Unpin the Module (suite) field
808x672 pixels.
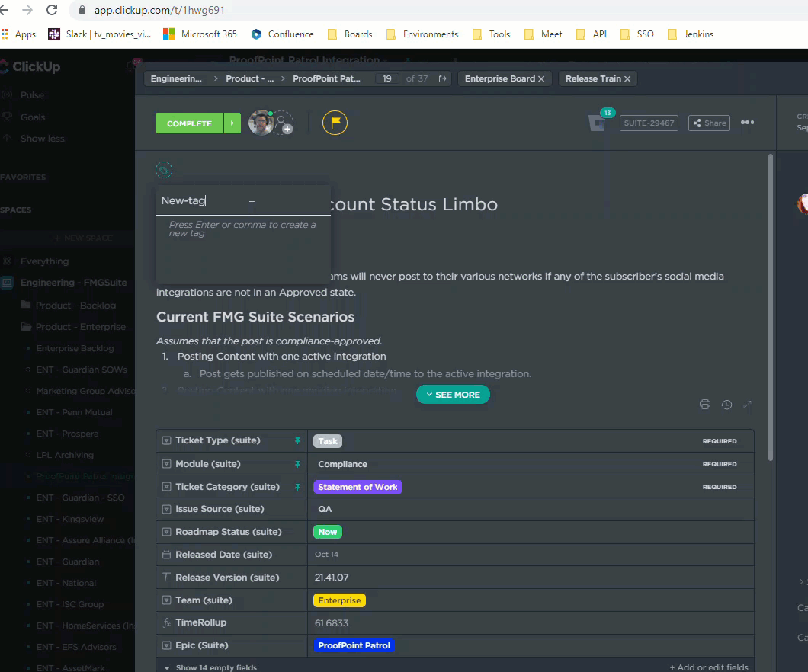pyautogui.click(x=297, y=464)
